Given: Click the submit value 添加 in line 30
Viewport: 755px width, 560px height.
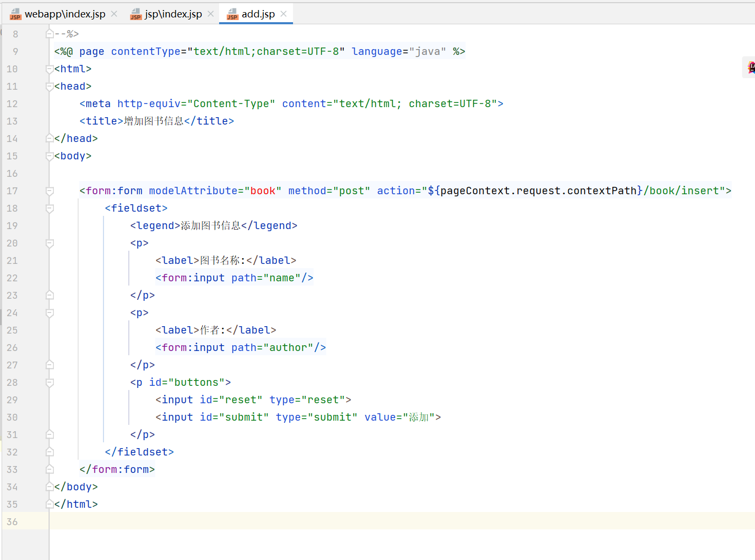Looking at the screenshot, I should [419, 417].
